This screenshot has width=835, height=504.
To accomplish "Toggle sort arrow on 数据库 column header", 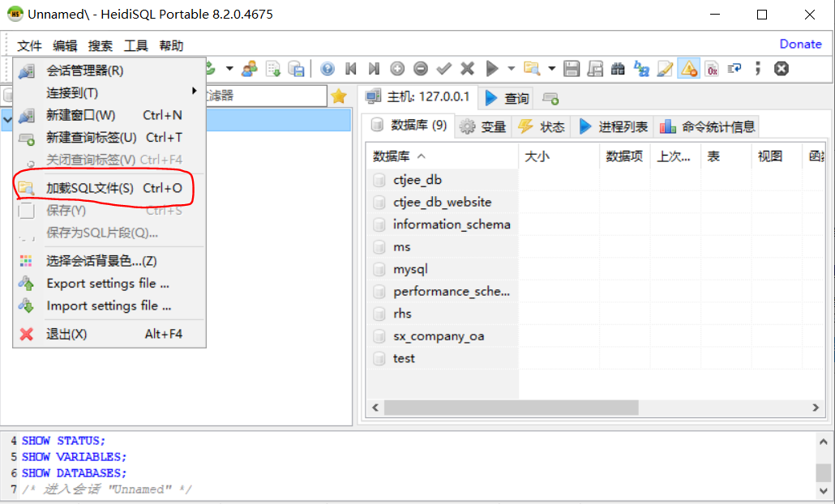I will tap(422, 156).
